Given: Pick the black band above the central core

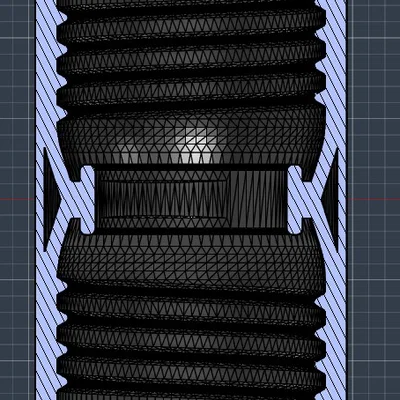Looking at the screenshot, I should coord(191,167).
